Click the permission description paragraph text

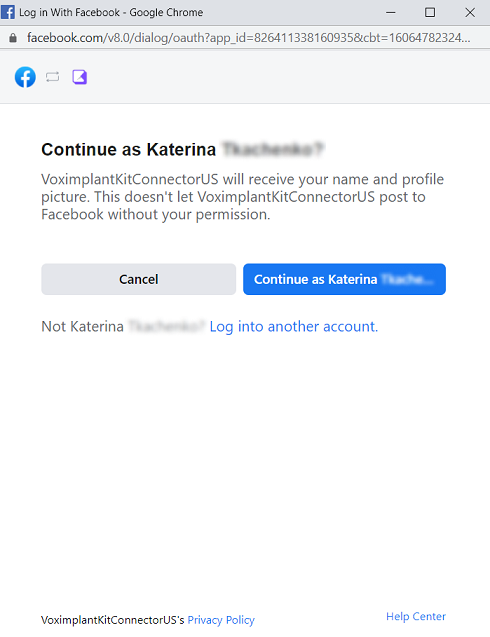[243, 197]
